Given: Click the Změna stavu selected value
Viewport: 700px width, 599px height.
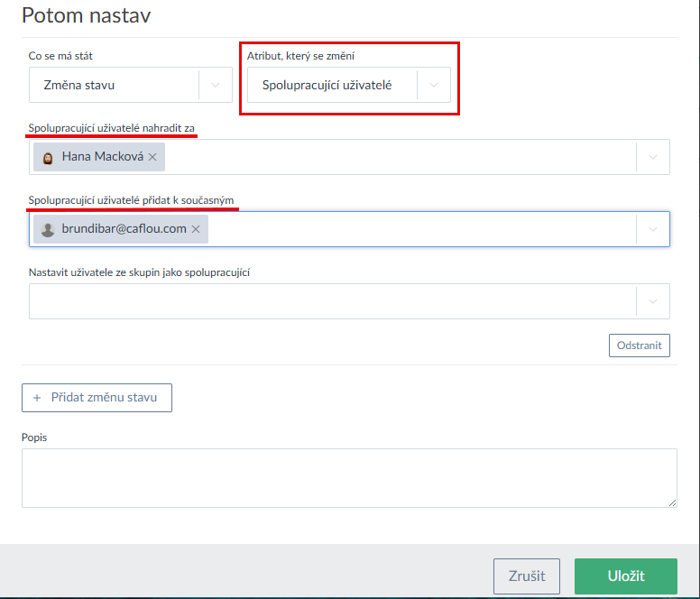Looking at the screenshot, I should point(79,85).
